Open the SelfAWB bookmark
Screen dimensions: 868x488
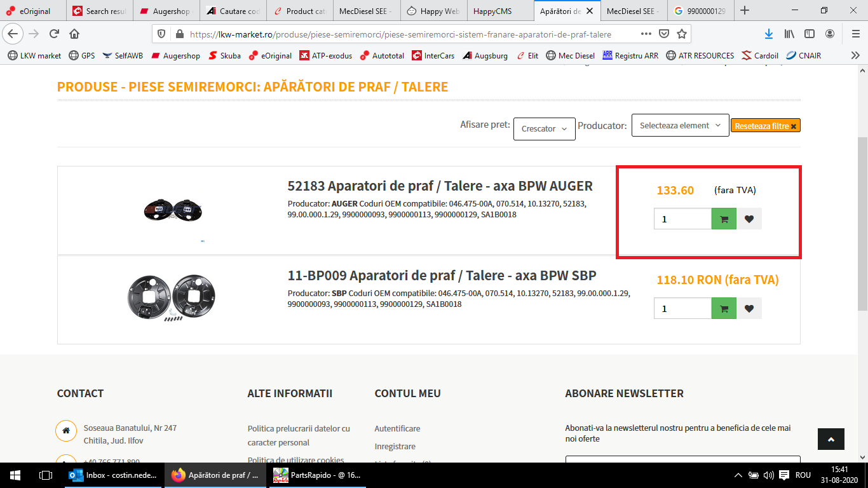coord(123,55)
